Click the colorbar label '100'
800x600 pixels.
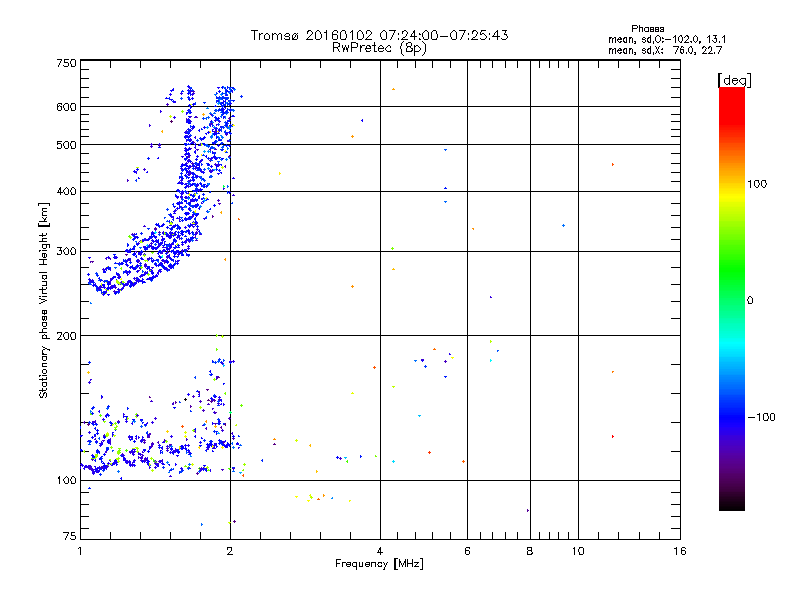point(757,184)
